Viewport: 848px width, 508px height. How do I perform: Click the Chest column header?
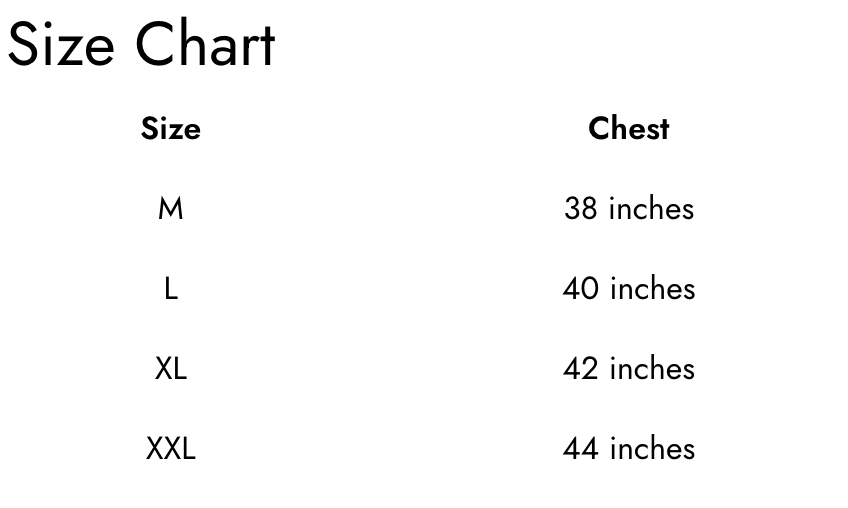[x=628, y=129]
